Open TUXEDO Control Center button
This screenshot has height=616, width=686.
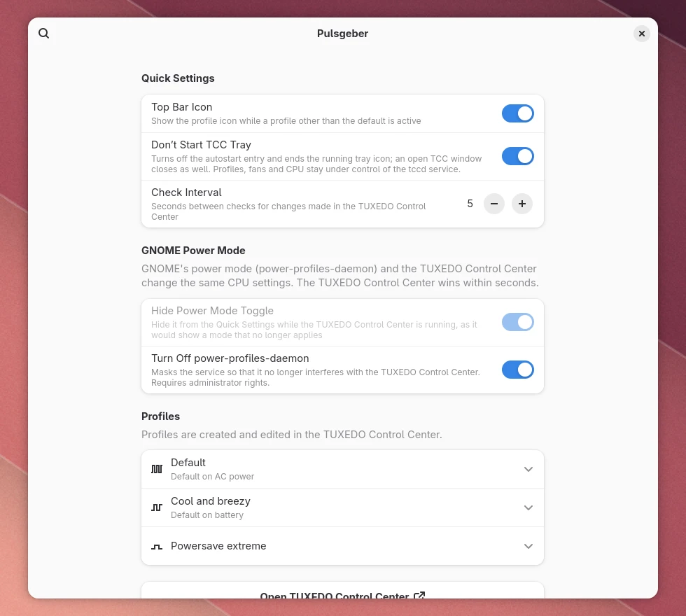(342, 591)
